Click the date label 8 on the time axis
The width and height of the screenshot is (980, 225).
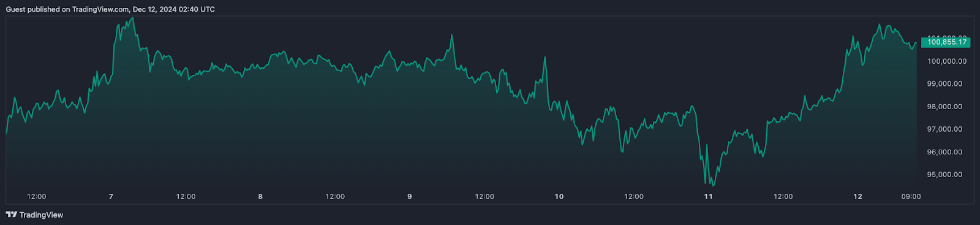point(260,197)
